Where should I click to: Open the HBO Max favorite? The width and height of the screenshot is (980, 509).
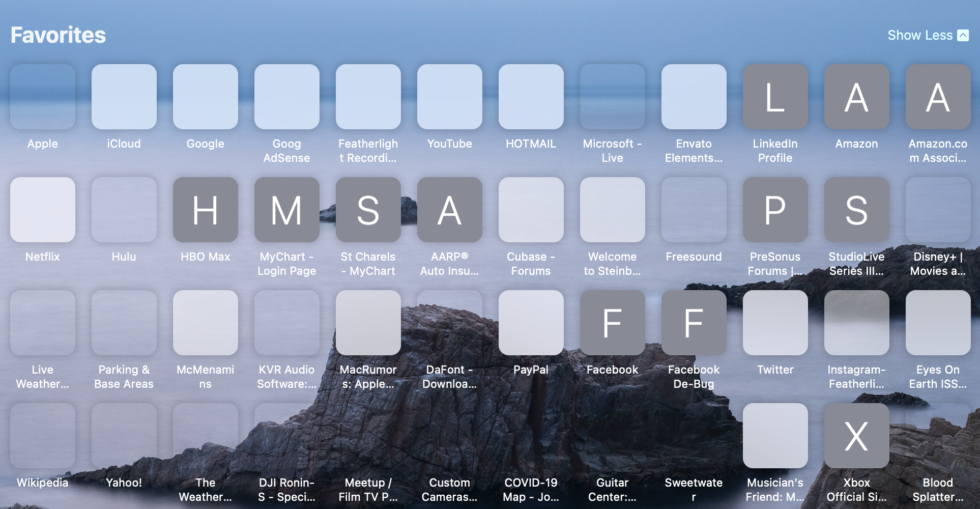pyautogui.click(x=206, y=210)
